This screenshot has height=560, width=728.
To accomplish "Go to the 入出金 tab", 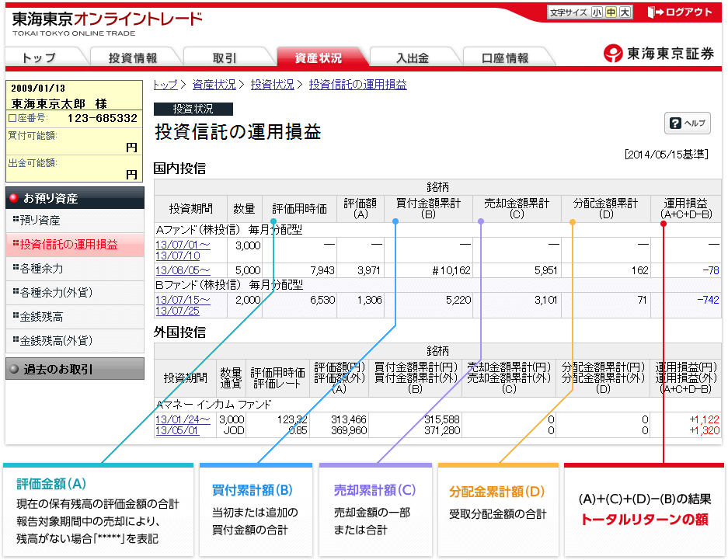I will tap(413, 57).
